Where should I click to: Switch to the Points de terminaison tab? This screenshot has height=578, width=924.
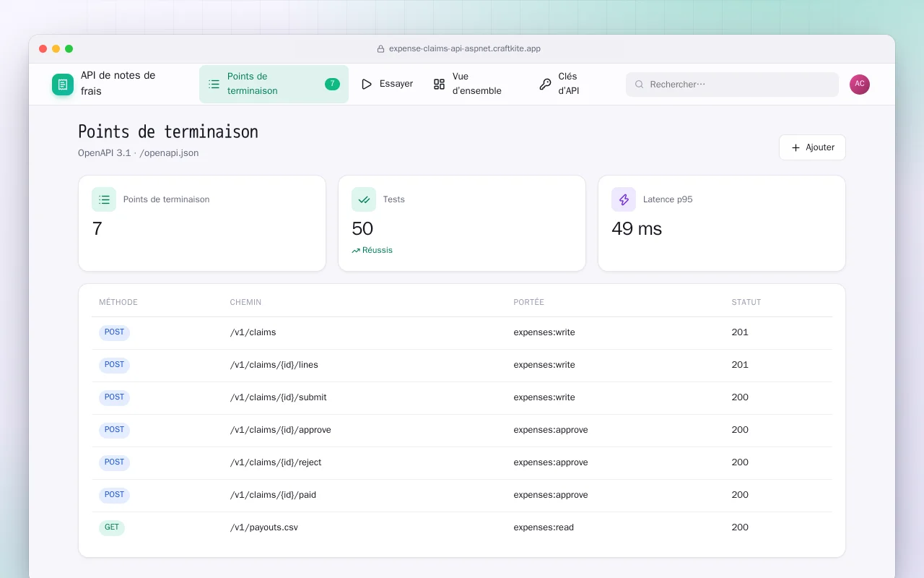(274, 85)
